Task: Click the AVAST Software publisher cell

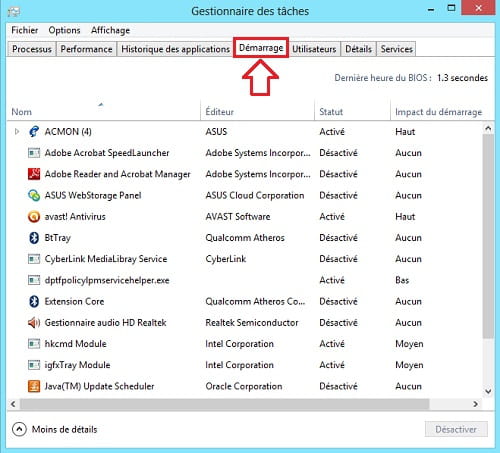Action: (x=238, y=217)
